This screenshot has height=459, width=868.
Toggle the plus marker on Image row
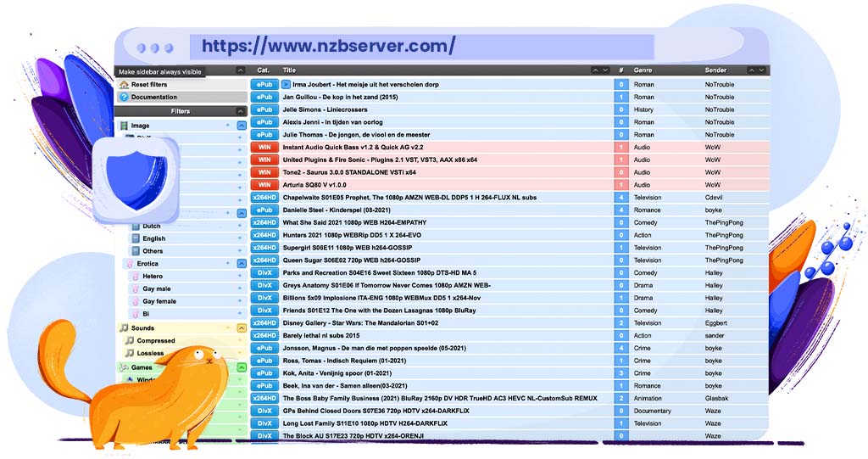[x=227, y=126]
